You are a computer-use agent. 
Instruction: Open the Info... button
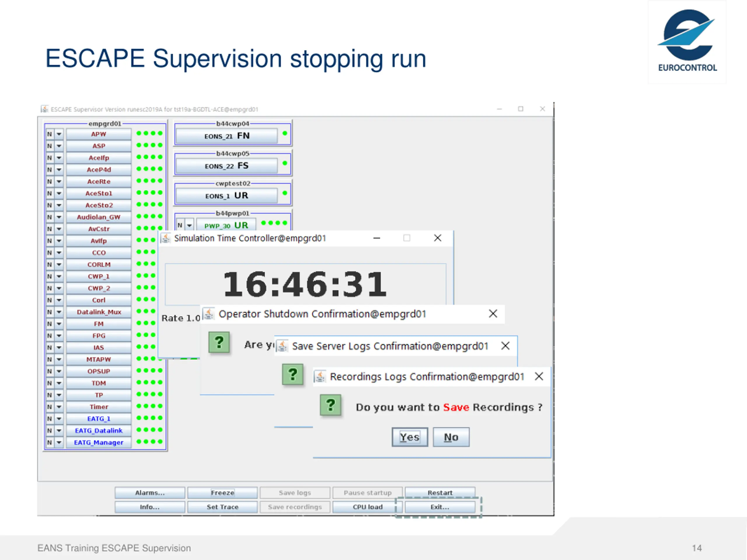click(x=150, y=507)
